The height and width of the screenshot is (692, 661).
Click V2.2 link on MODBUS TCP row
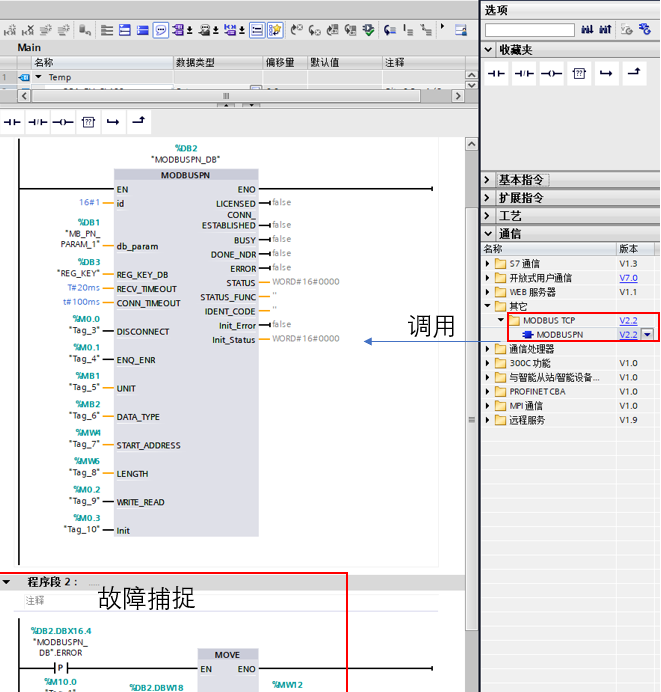pos(628,320)
